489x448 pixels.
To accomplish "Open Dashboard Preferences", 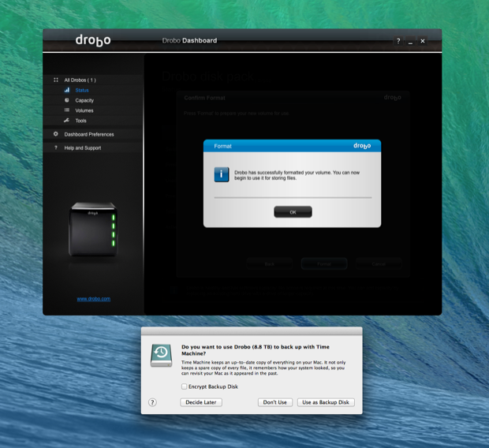I will [89, 134].
